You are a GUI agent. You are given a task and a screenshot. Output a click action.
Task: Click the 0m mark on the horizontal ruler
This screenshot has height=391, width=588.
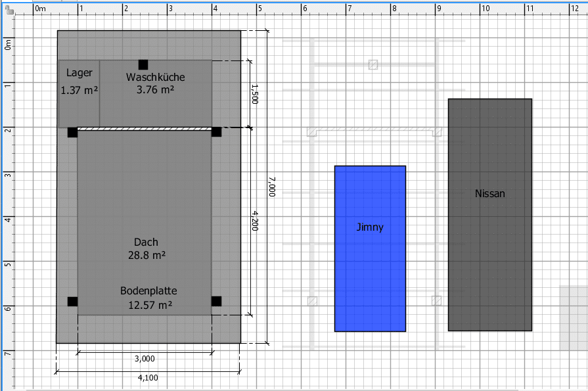(x=40, y=9)
